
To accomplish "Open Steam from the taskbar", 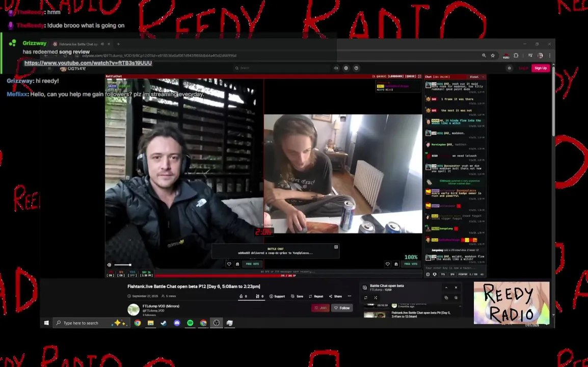I will tap(164, 323).
